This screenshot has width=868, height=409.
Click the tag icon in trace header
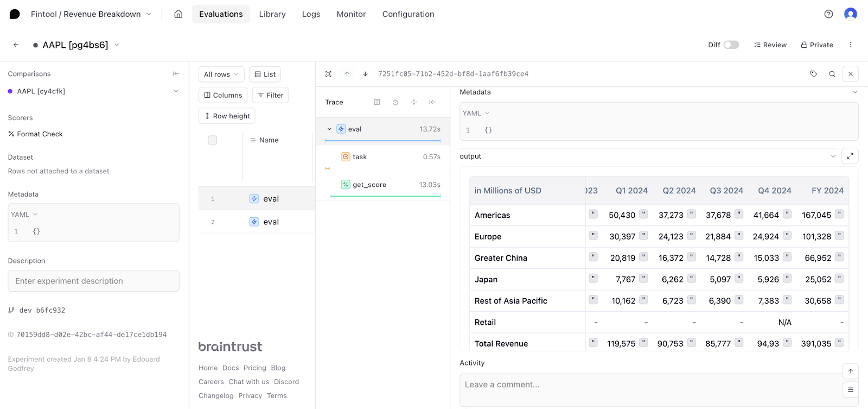click(x=813, y=74)
